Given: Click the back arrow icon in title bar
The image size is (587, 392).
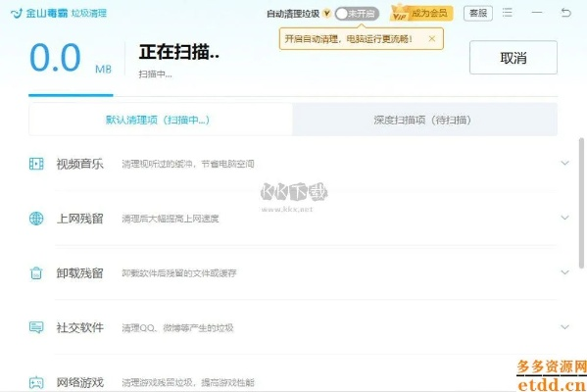Looking at the screenshot, I should point(566,13).
